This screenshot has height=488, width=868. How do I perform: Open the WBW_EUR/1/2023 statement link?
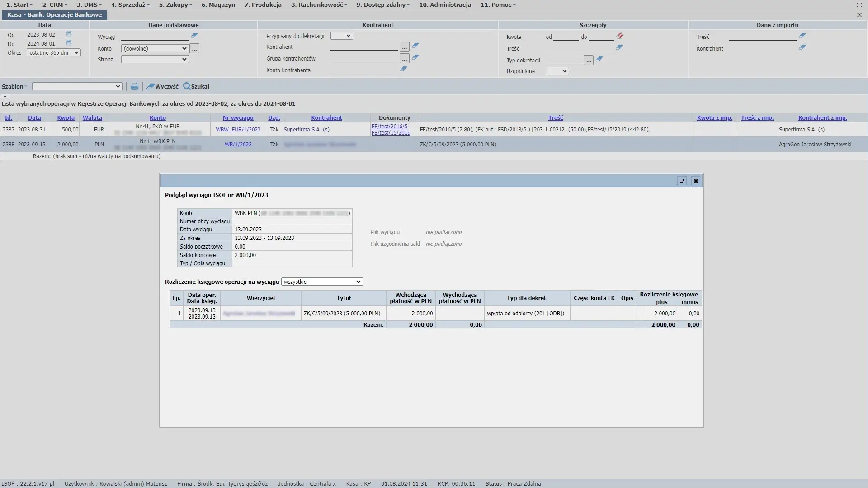[238, 130]
